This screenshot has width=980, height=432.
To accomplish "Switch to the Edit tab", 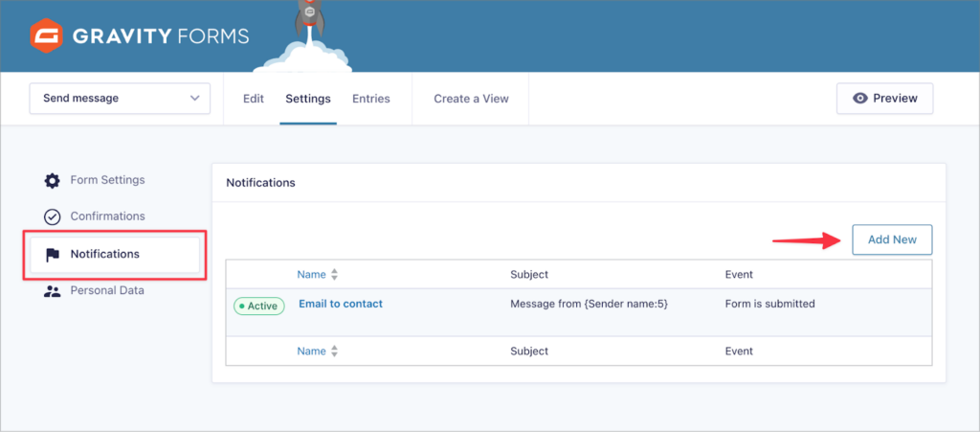I will click(x=253, y=98).
